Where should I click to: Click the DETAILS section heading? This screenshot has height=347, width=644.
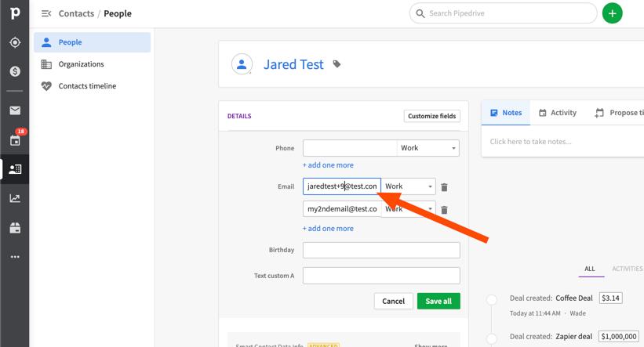tap(239, 116)
